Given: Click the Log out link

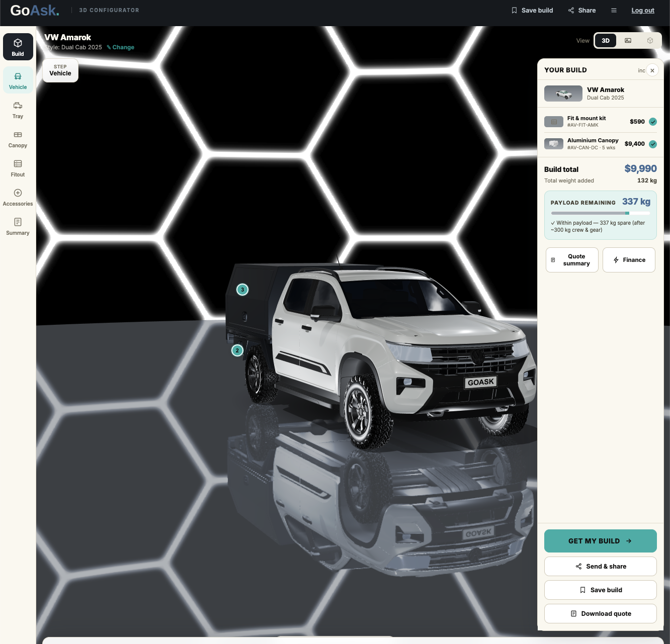Looking at the screenshot, I should coord(643,11).
